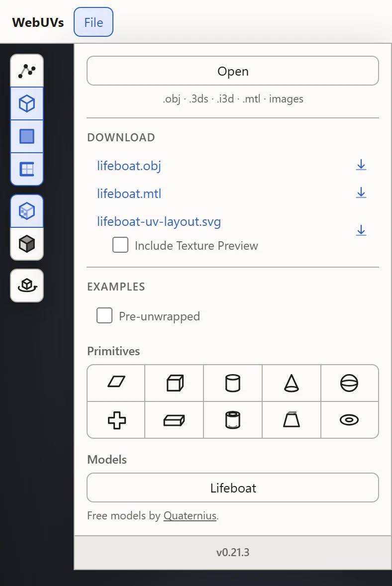Visit the Quaternius link
Image resolution: width=392 pixels, height=586 pixels.
point(190,516)
